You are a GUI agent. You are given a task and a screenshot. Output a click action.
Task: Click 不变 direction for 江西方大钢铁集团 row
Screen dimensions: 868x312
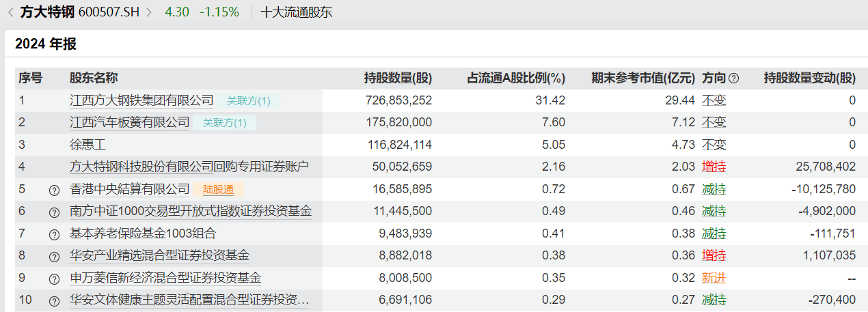click(x=714, y=100)
